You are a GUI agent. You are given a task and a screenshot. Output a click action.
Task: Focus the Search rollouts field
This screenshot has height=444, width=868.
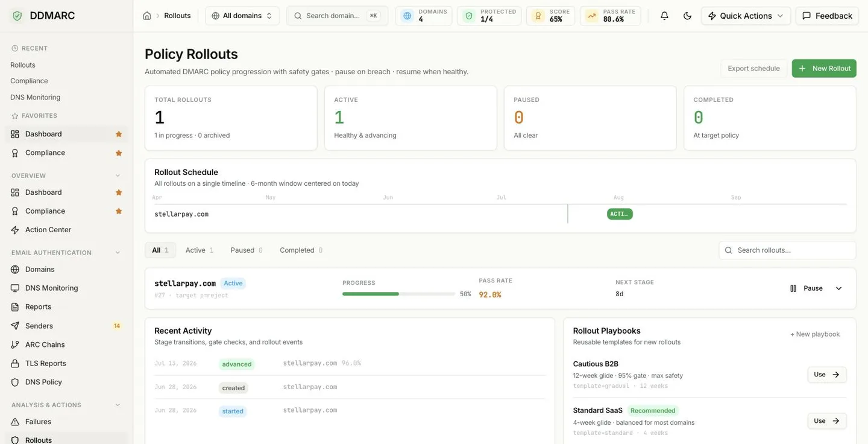pos(787,250)
